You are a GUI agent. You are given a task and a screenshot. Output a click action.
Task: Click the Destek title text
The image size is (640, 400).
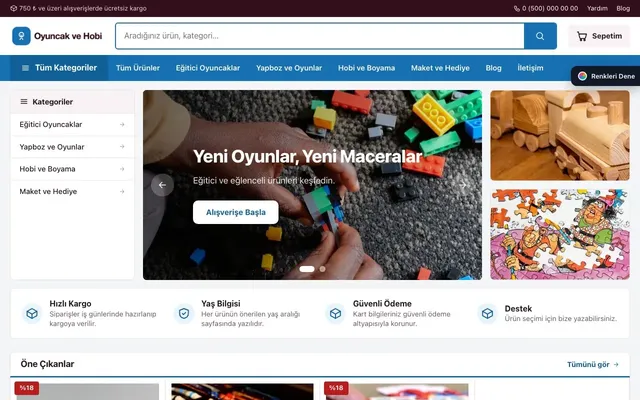point(518,309)
